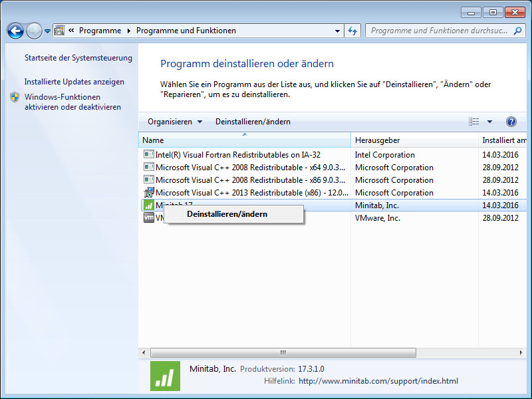
Task: Click the horizontal scrollbar right arrow
Action: pyautogui.click(x=521, y=353)
